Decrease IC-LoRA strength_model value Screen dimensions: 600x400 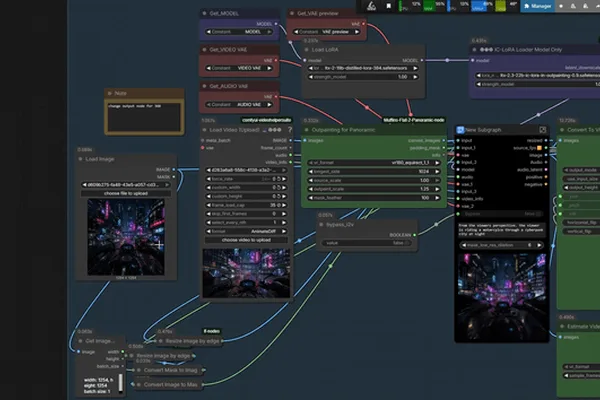[x=479, y=84]
